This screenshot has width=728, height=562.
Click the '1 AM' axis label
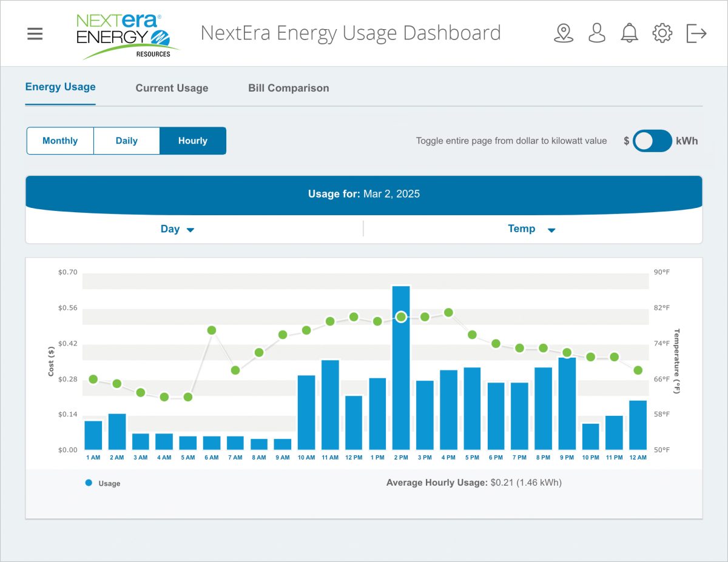[x=93, y=458]
